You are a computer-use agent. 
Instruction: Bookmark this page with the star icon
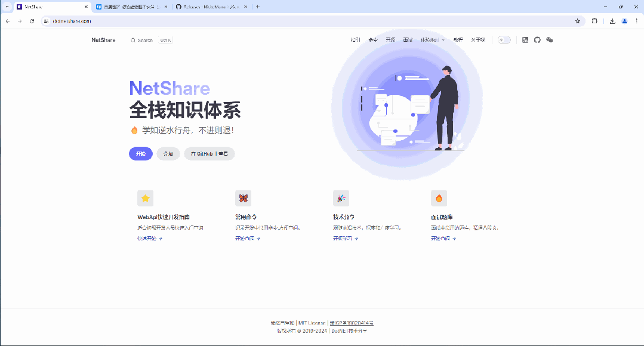click(578, 21)
